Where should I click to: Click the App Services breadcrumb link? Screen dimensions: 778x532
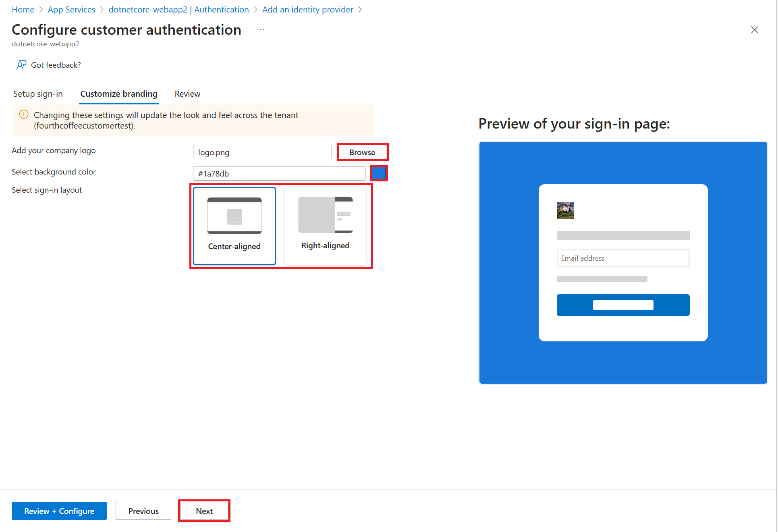71,8
